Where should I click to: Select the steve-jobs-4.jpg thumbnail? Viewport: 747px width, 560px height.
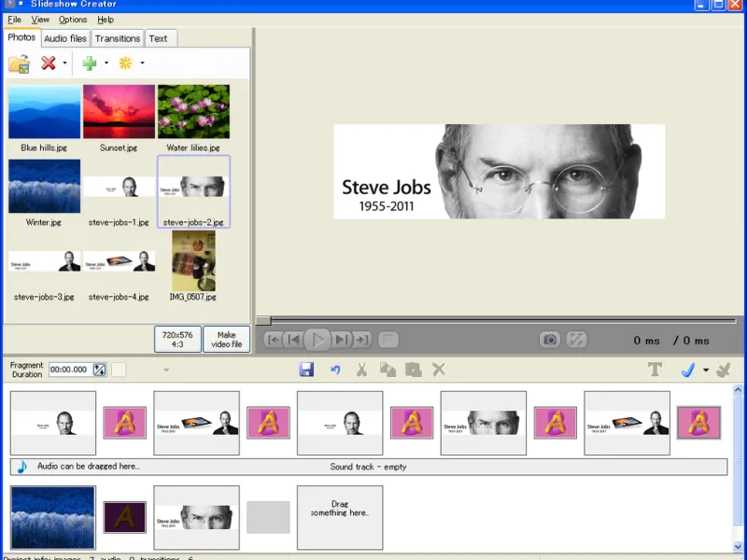[119, 261]
